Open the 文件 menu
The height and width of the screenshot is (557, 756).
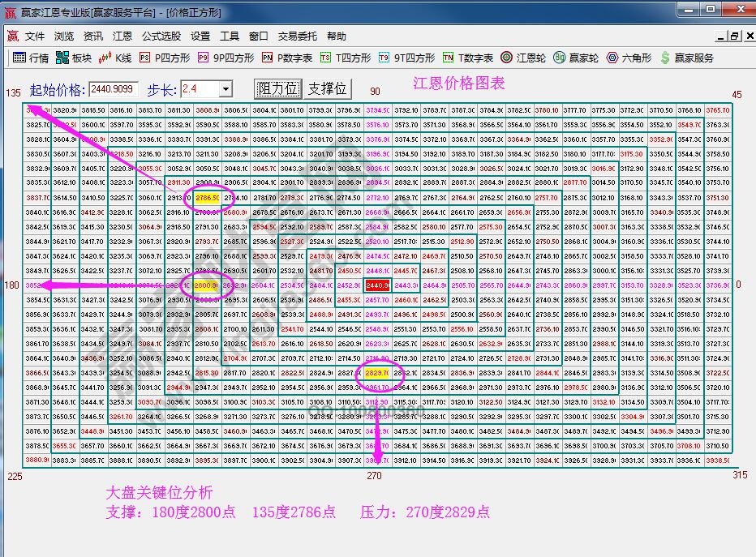[35, 36]
